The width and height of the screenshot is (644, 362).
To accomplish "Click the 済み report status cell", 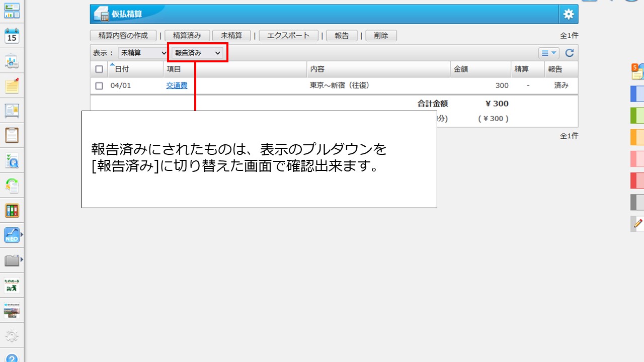I will [x=561, y=85].
